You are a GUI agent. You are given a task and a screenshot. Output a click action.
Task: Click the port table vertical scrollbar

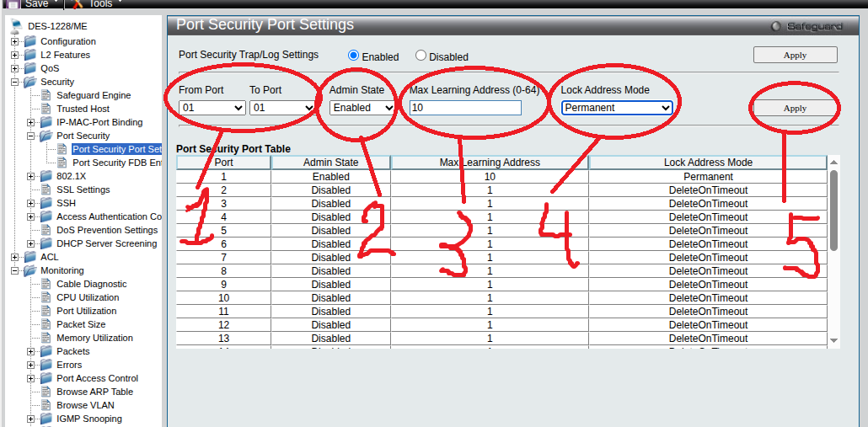(833, 211)
